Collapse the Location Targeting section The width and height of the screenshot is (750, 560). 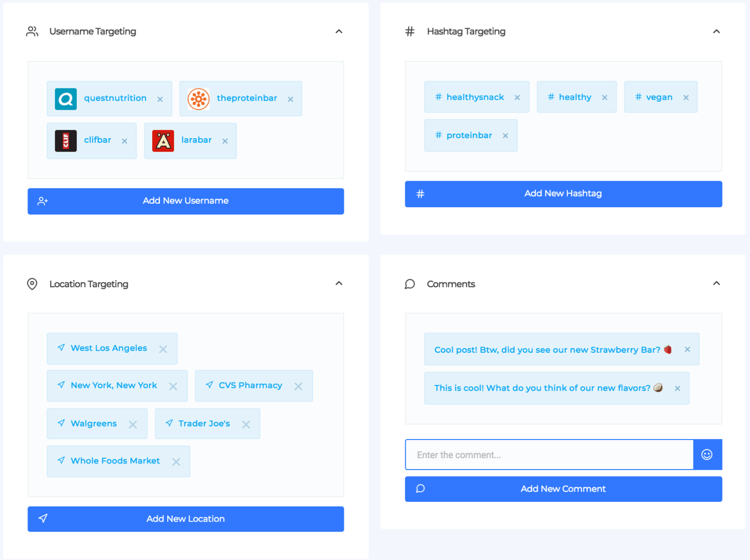(339, 284)
